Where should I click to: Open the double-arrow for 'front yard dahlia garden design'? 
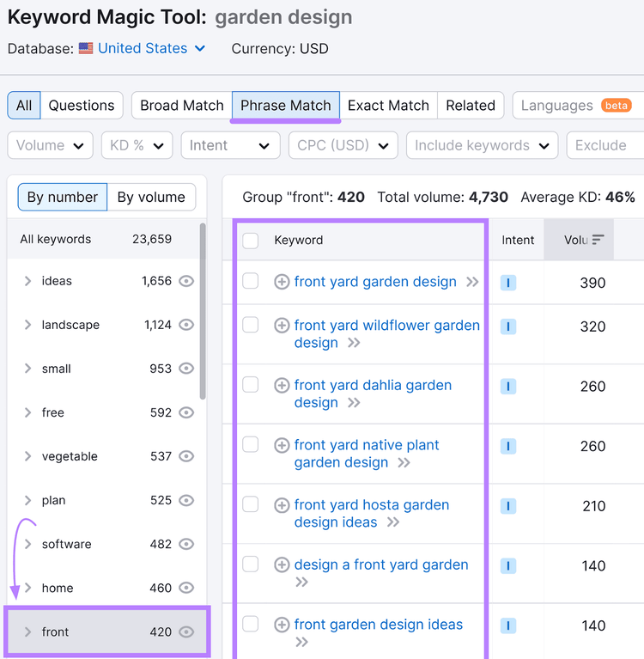[354, 403]
